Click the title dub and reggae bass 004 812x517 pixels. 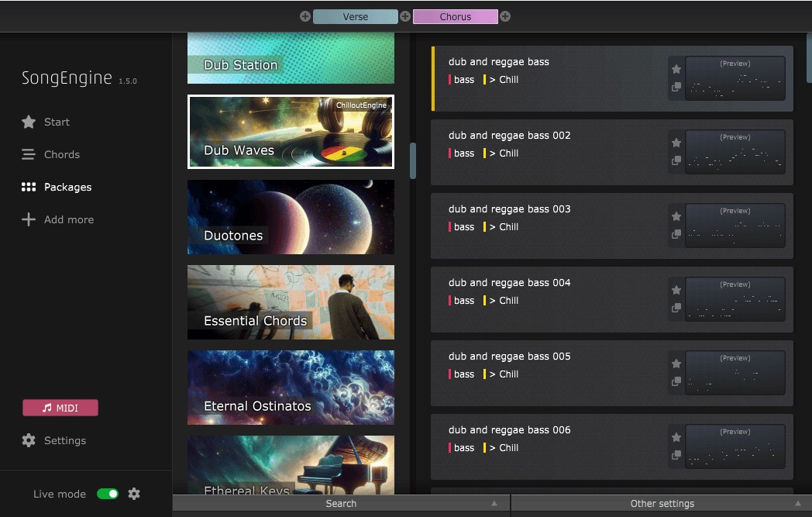click(x=510, y=283)
